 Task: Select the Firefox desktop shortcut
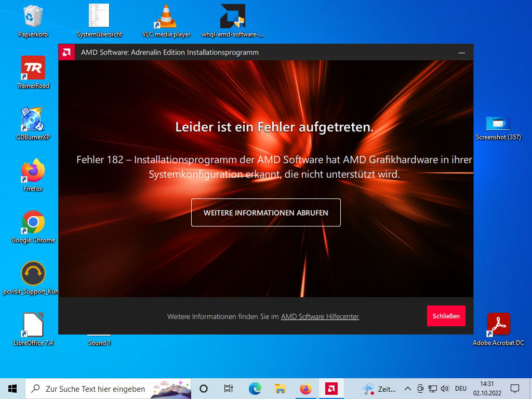(x=33, y=175)
